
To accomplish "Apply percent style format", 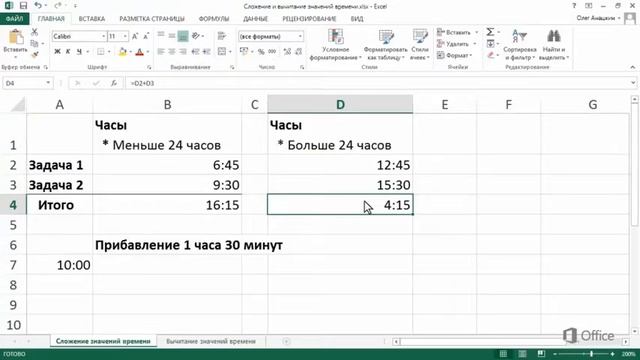I will [261, 51].
